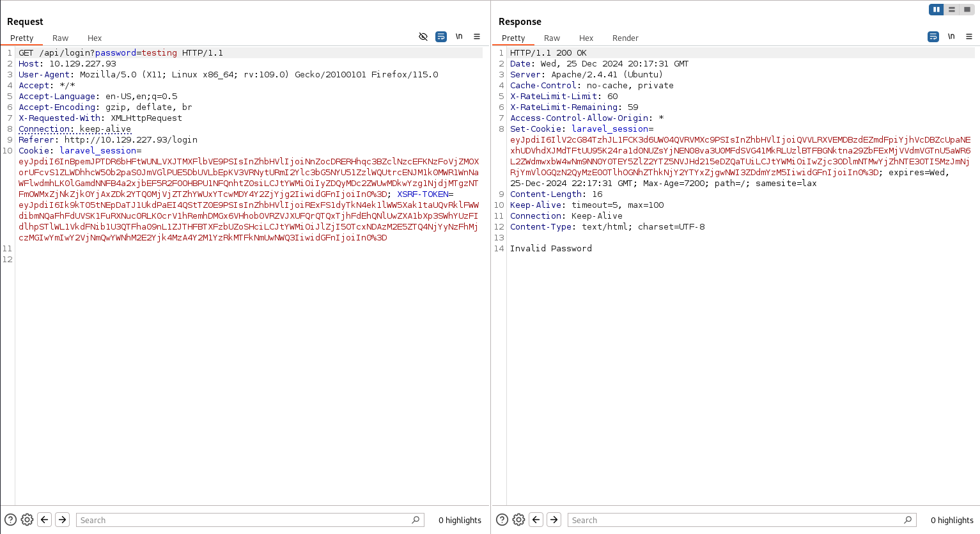The image size is (980, 534).
Task: Click the Content-Length: 16 header
Action: point(556,194)
